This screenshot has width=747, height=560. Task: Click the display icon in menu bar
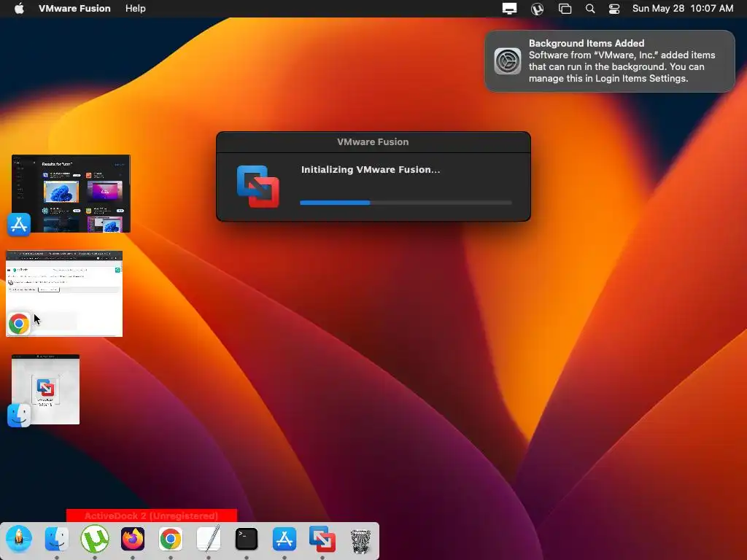point(509,9)
